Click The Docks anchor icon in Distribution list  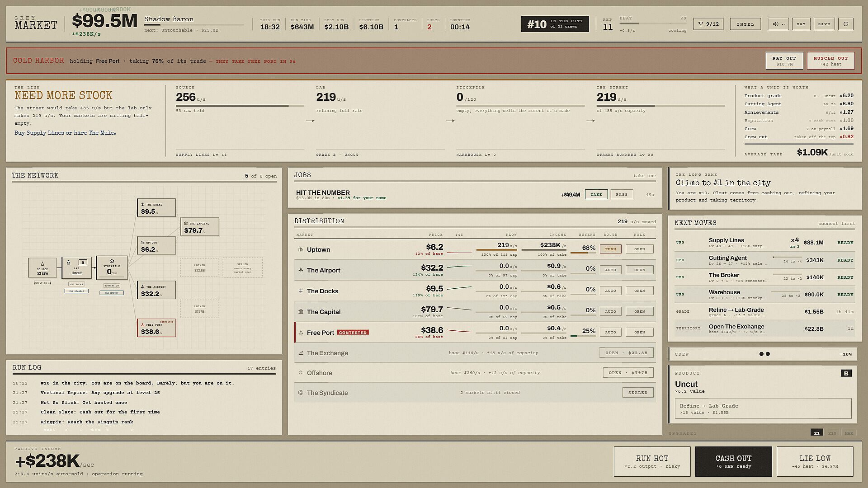coord(301,291)
